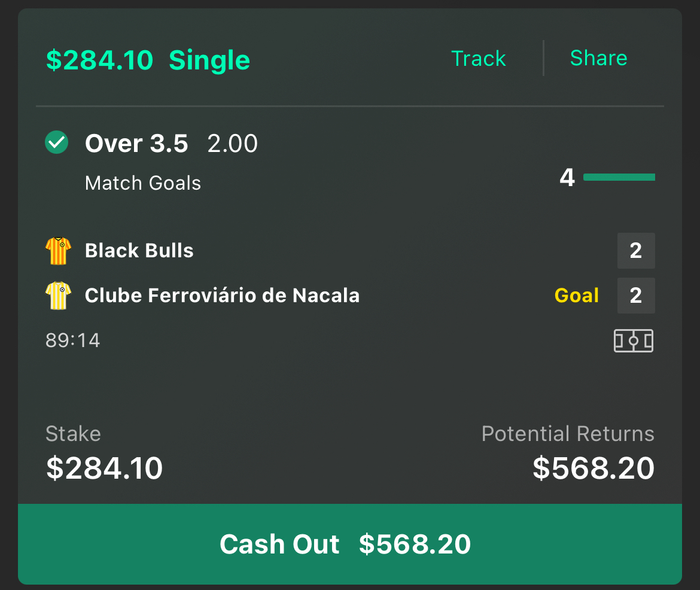Click the green checkmark beside Over 3.5
Viewport: 700px width, 590px height.
pos(57,142)
